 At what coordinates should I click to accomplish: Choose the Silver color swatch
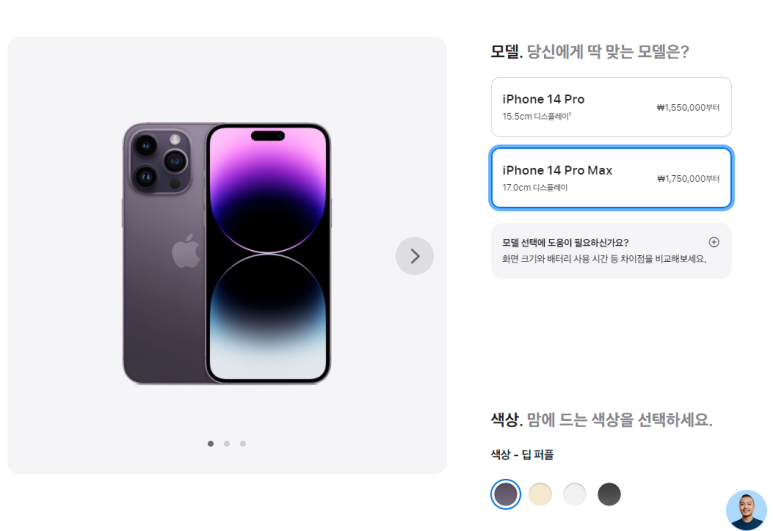[x=575, y=494]
